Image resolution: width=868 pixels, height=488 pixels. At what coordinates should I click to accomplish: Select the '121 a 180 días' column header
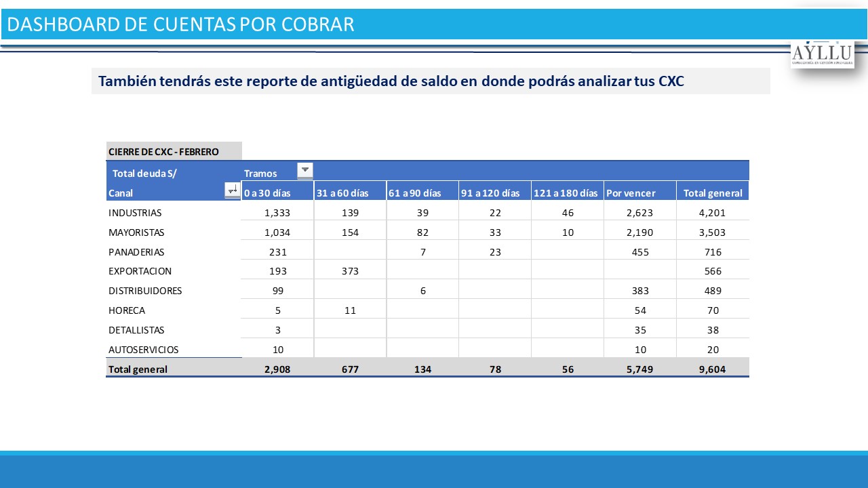[566, 193]
